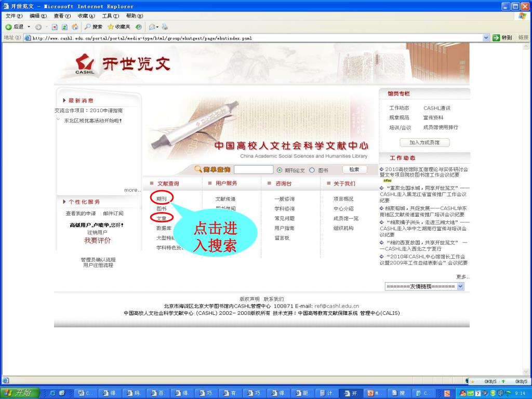Screen dimensions: 532x399
Task: Open the 文件 menu
Action: pos(14,16)
